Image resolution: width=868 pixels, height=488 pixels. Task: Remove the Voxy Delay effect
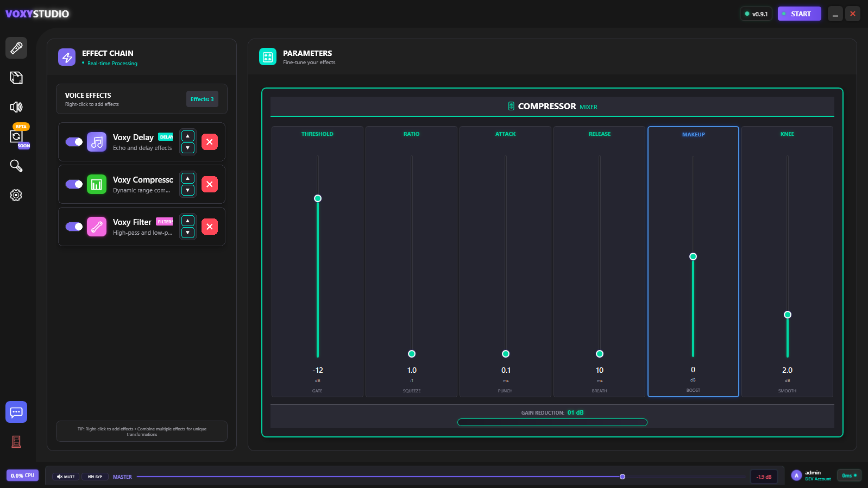[x=210, y=142]
